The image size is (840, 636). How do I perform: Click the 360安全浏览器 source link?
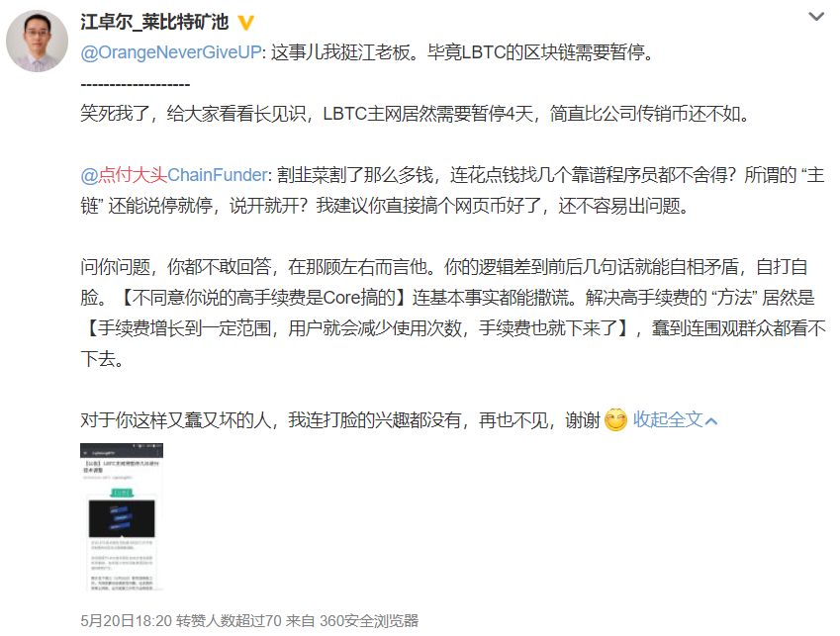(369, 621)
